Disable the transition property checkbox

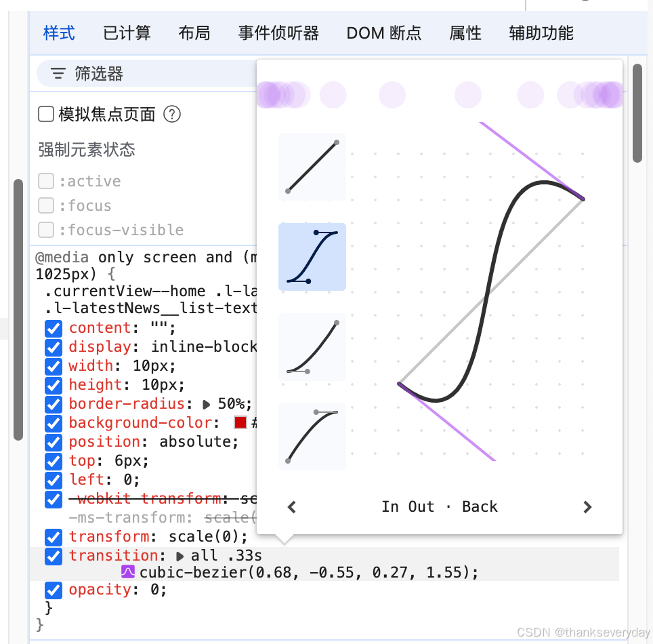point(54,556)
